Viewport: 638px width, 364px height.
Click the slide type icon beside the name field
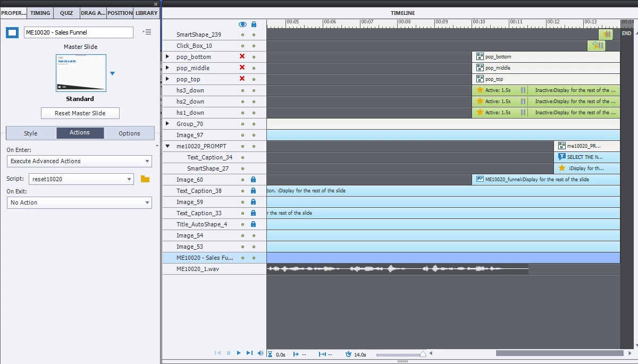point(12,32)
